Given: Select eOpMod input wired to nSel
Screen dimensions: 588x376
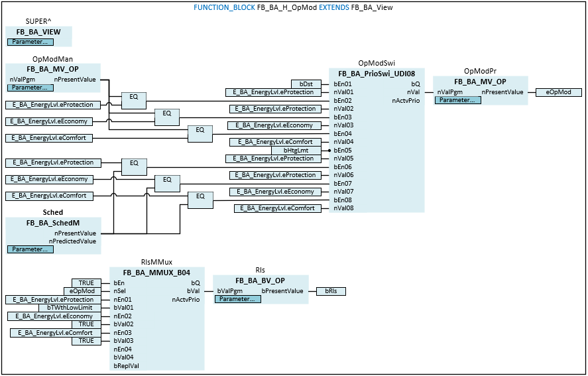Looking at the screenshot, I should tap(82, 291).
